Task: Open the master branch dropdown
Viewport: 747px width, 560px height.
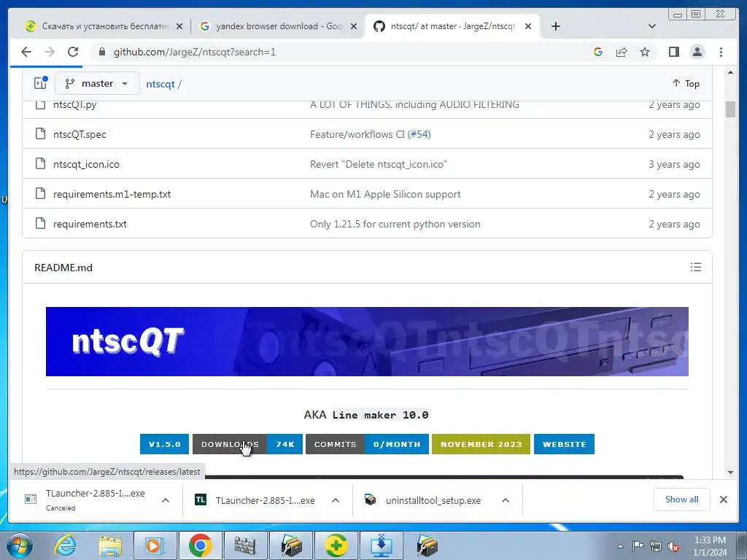Action: tap(97, 83)
